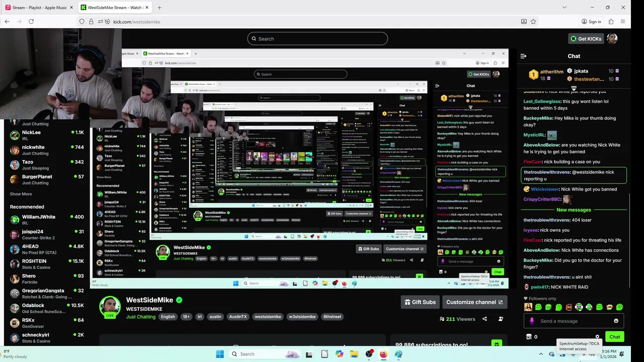
Task: Reload page with browser refresh icon
Action: (31, 22)
